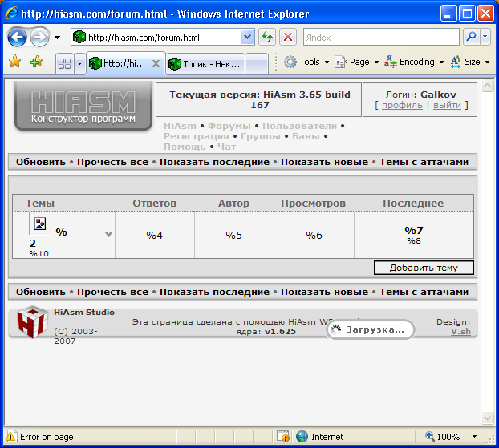The image size is (499, 448).
Task: Click the vertical scrollbar down arrow
Action: tap(485, 418)
